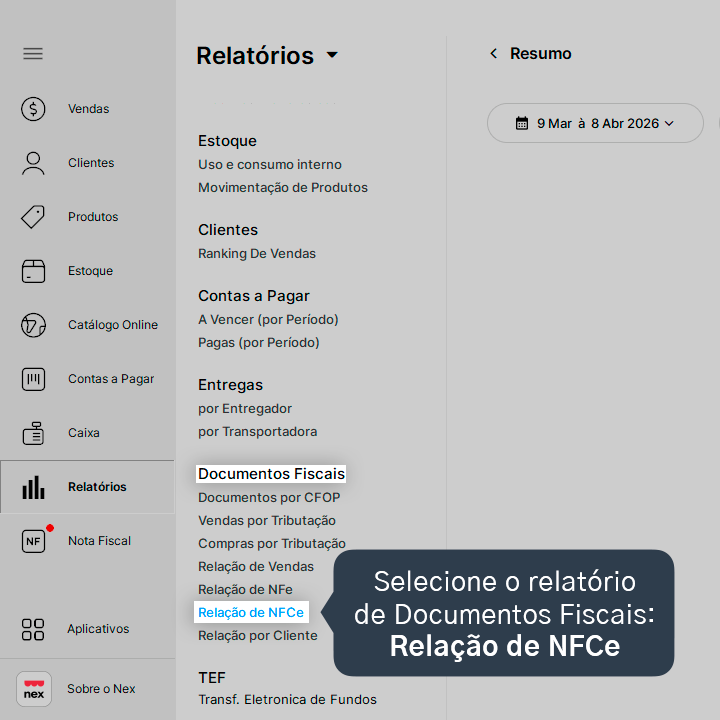Open Clientes in the sidebar

pyautogui.click(x=91, y=163)
